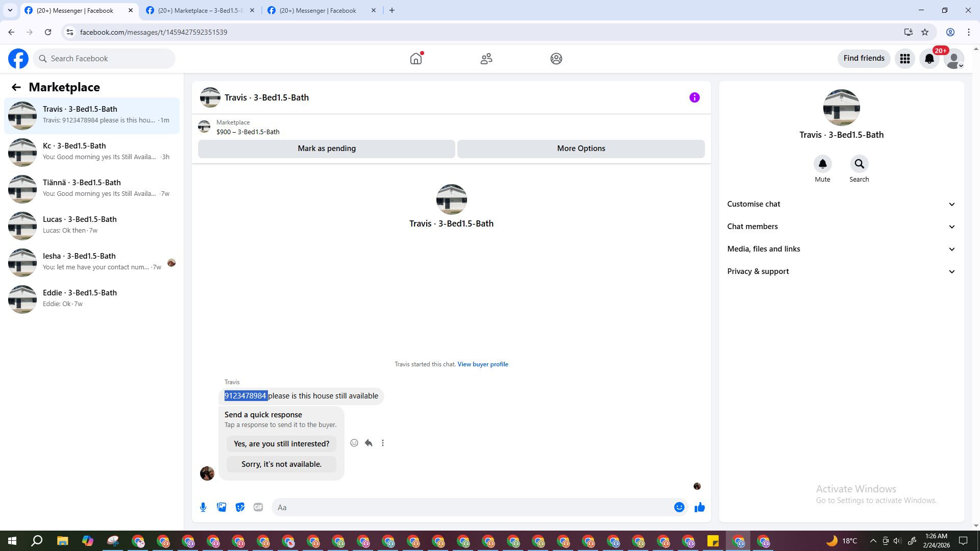Switch to Marketplace 3-Bed1.5 browser tab
The height and width of the screenshot is (551, 980).
pos(200,10)
